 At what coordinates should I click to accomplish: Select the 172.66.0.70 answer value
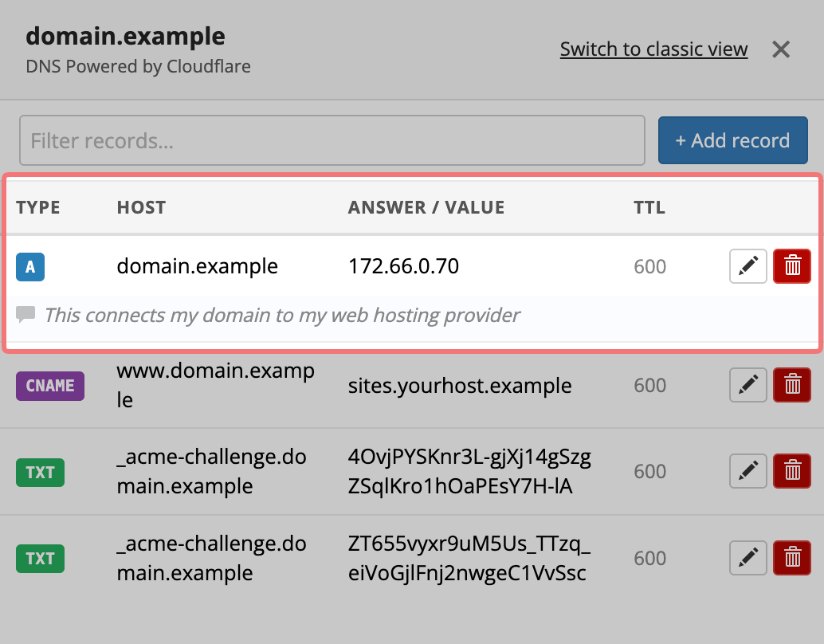[x=403, y=266]
